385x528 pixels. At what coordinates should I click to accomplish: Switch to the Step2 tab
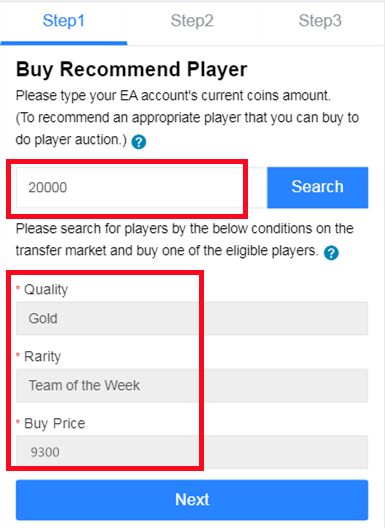click(192, 21)
